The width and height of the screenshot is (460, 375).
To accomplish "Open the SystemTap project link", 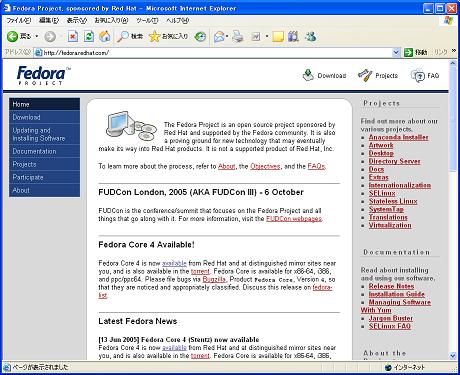I will point(386,209).
